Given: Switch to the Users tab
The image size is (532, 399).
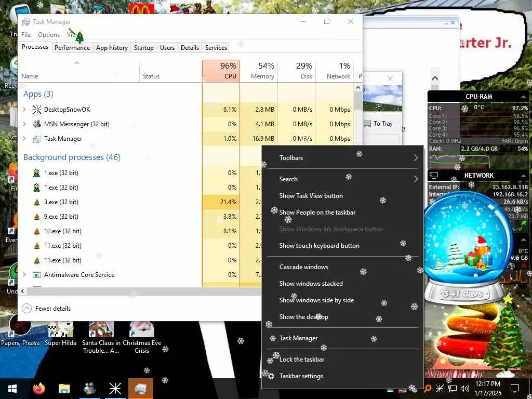Looking at the screenshot, I should [x=167, y=48].
